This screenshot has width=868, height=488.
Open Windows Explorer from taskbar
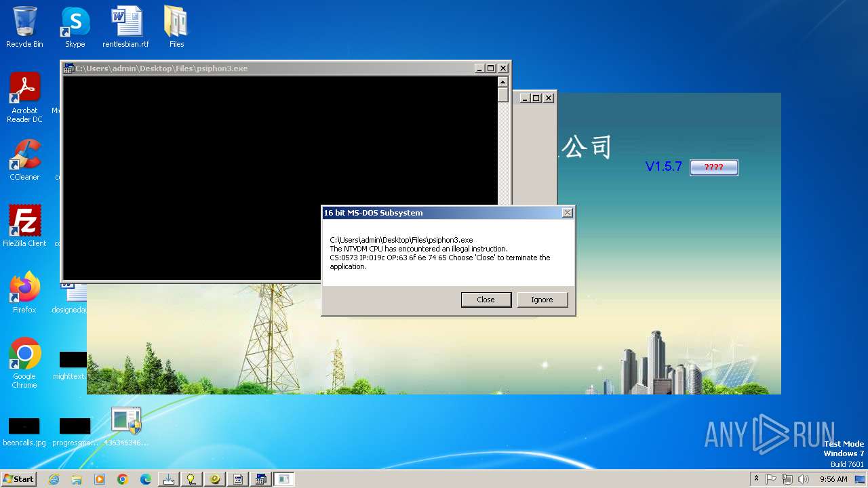(x=77, y=479)
